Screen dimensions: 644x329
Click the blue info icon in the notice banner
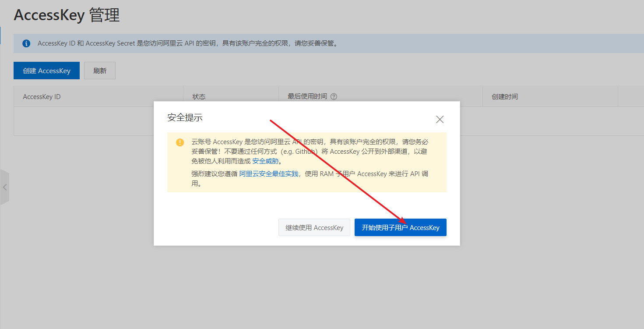(26, 43)
